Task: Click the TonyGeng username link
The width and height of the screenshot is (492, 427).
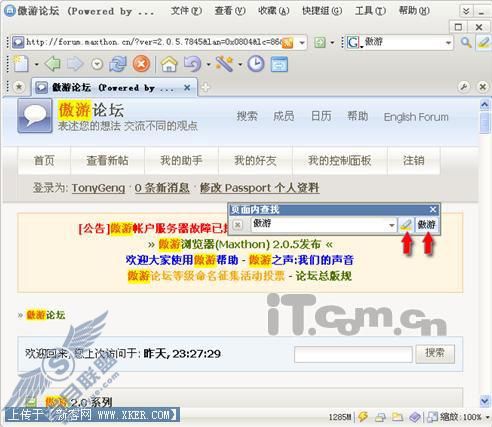Action: click(x=98, y=188)
